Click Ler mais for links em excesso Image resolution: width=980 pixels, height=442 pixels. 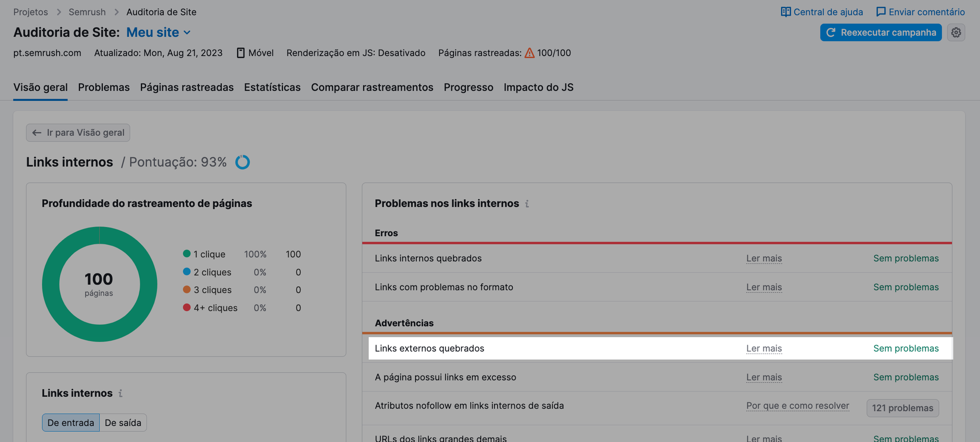coord(764,377)
